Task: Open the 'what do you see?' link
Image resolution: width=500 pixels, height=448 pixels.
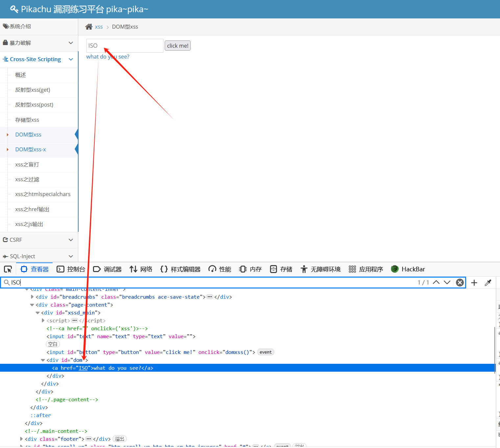Action: click(108, 57)
